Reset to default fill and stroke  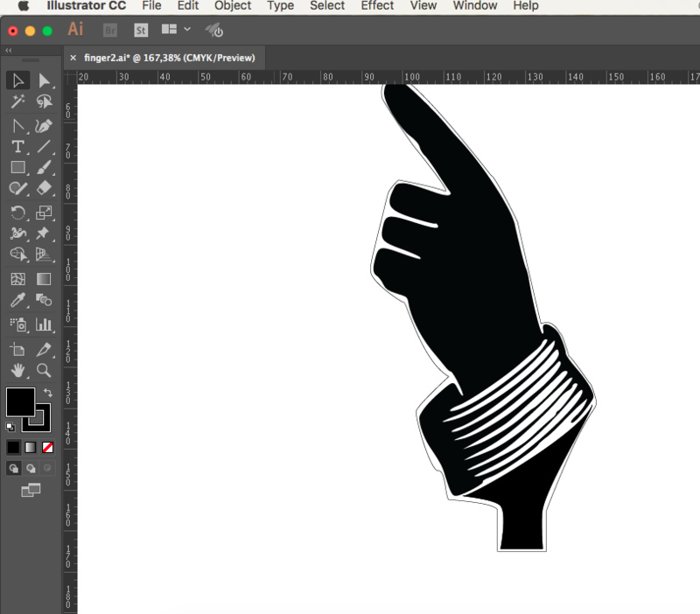(x=10, y=427)
